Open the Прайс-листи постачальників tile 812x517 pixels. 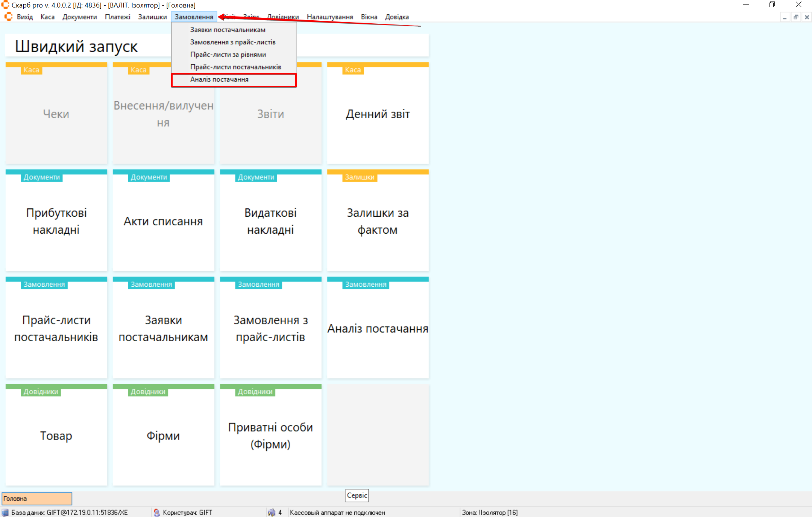tap(56, 328)
